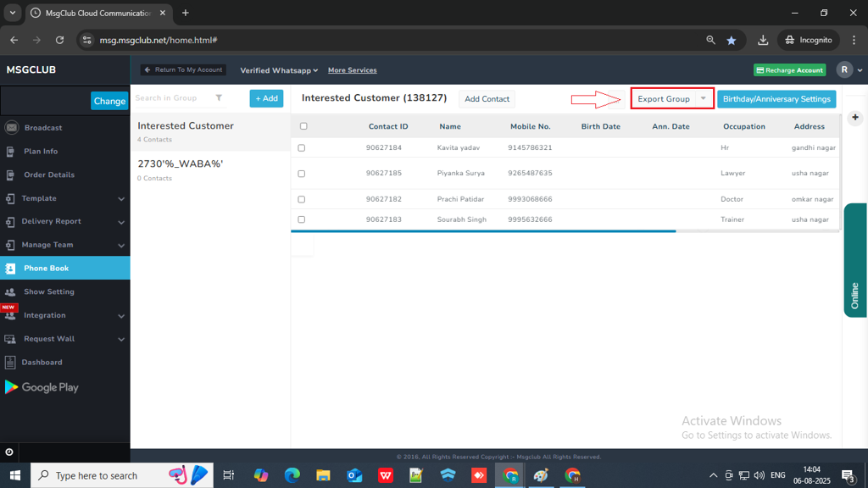
Task: Click Export Group button
Action: tap(663, 98)
